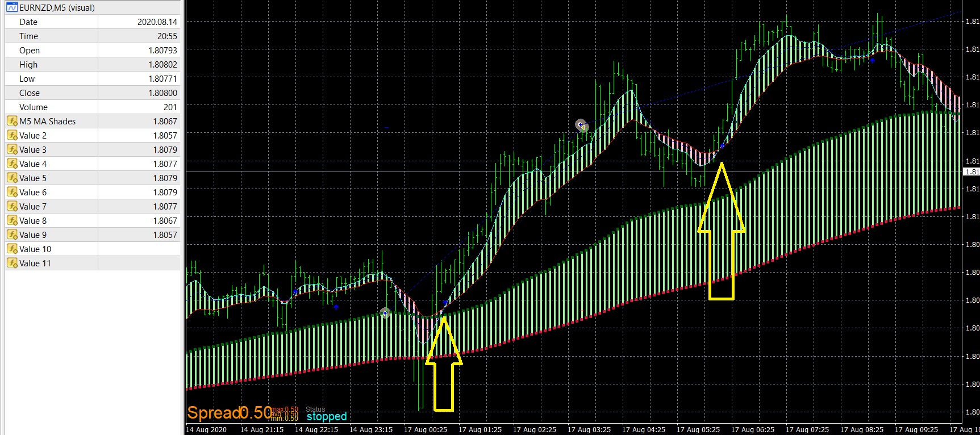Click the indicator icon beside Value 11

(x=12, y=263)
